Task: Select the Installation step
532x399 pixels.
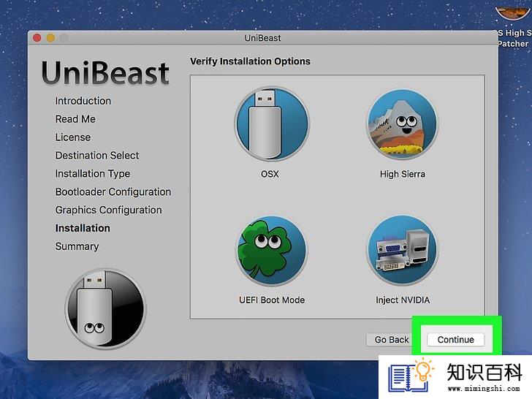Action: point(83,228)
